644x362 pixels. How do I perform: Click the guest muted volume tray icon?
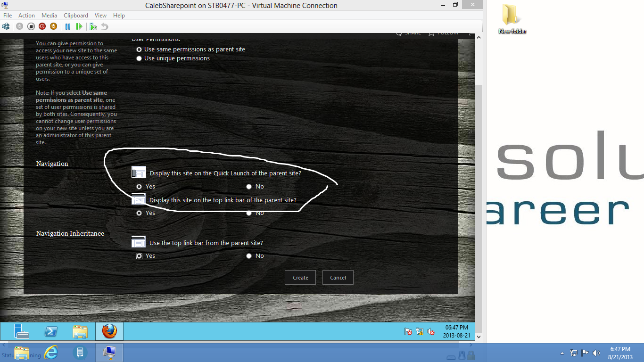pyautogui.click(x=431, y=331)
